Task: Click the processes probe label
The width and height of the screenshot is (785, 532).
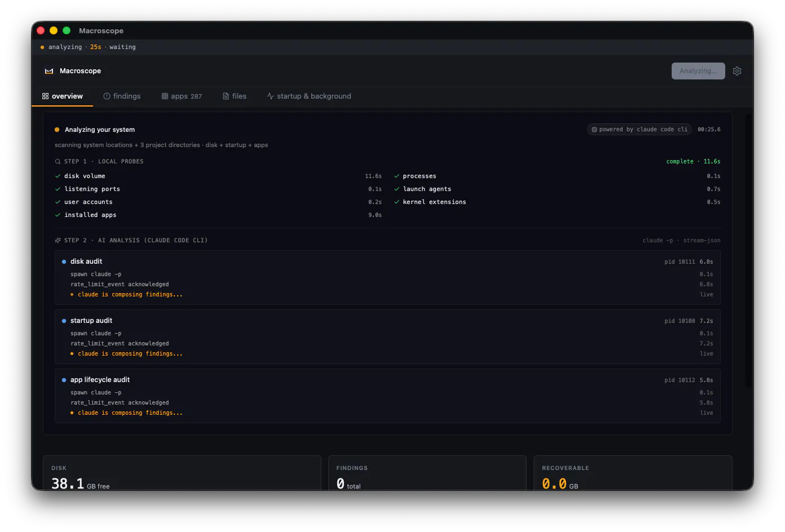Action: pos(420,176)
